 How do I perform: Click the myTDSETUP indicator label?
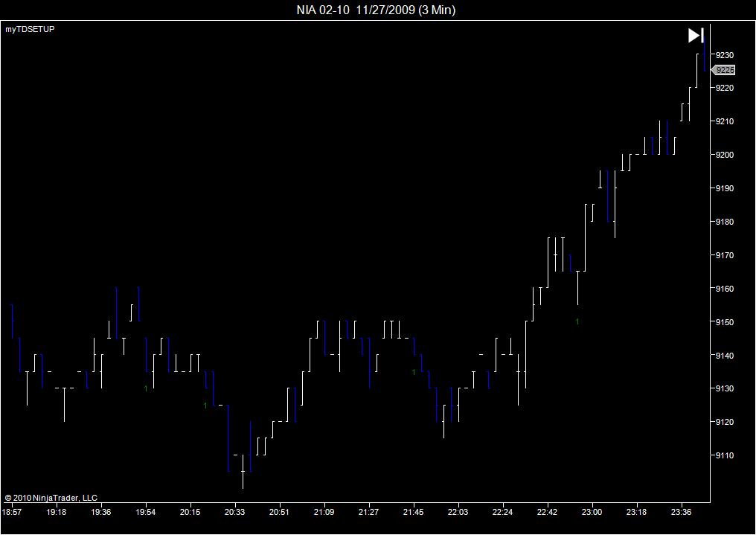(x=30, y=30)
